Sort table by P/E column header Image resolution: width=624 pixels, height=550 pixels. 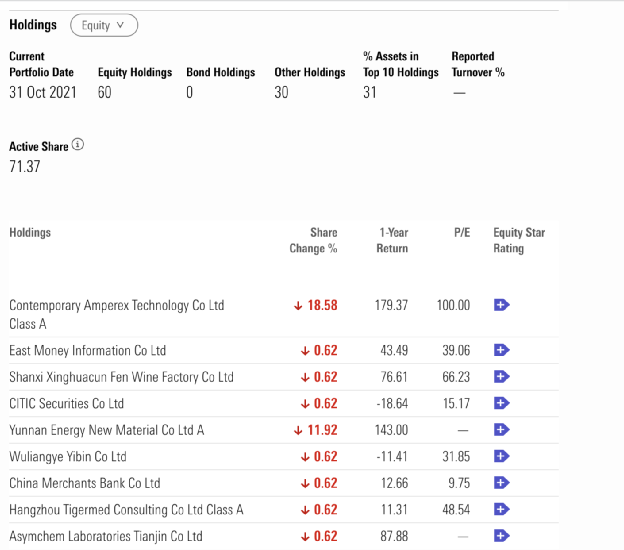pyautogui.click(x=461, y=233)
